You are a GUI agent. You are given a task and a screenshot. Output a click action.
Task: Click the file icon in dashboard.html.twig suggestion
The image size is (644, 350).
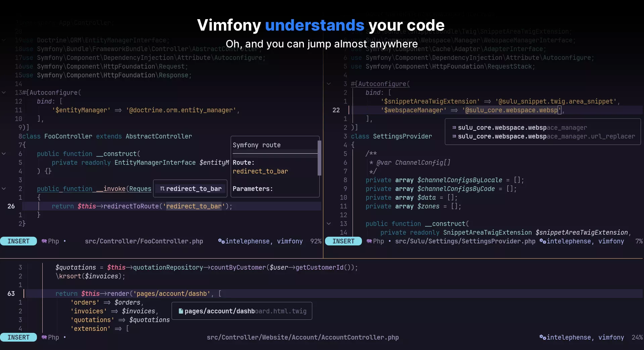pyautogui.click(x=181, y=311)
